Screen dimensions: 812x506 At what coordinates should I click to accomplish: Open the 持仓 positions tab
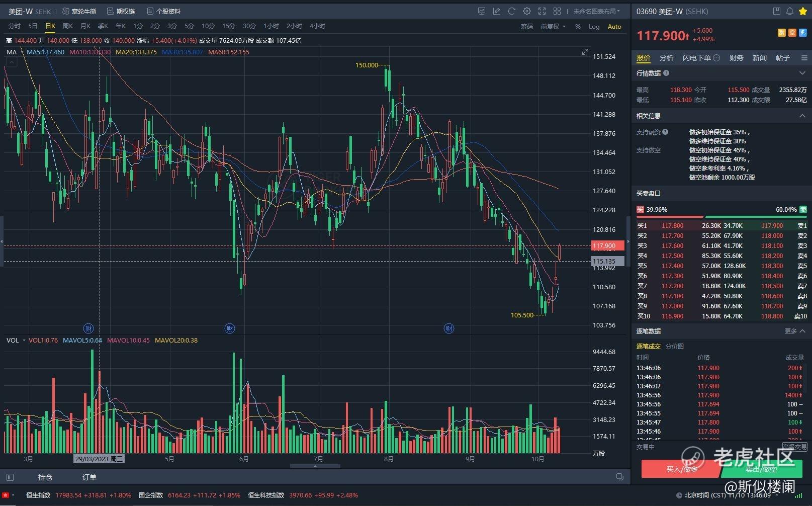pyautogui.click(x=45, y=477)
